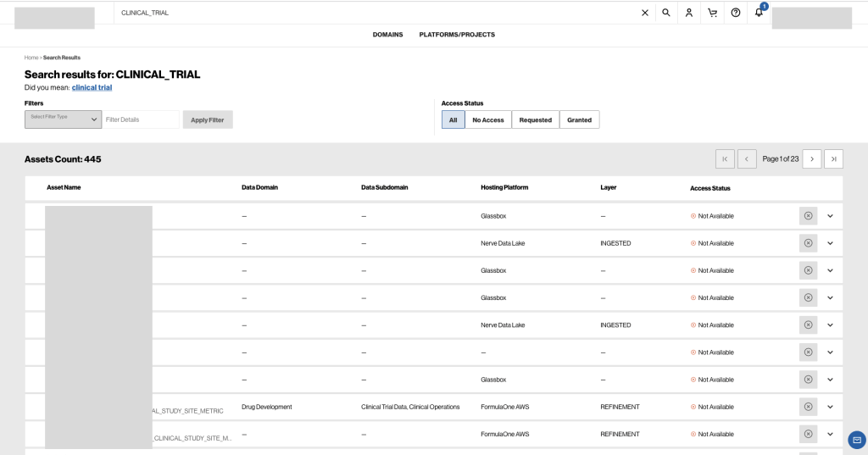Click the Apply Filter button
The width and height of the screenshot is (868, 455).
tap(208, 120)
